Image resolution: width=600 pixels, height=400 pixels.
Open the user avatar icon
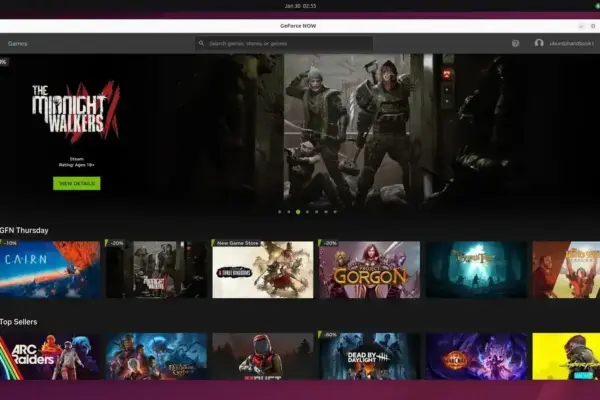pyautogui.click(x=539, y=43)
